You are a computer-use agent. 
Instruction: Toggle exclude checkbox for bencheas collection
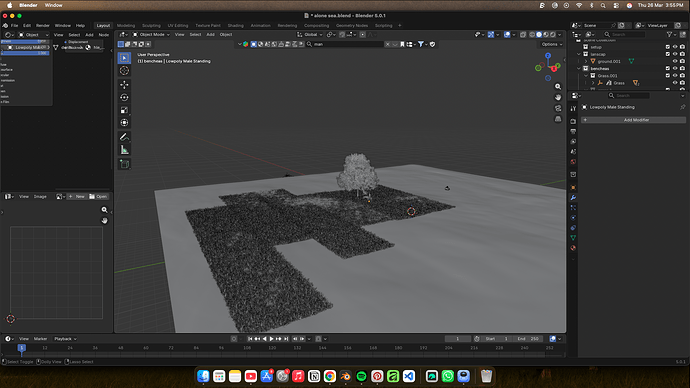click(x=668, y=68)
